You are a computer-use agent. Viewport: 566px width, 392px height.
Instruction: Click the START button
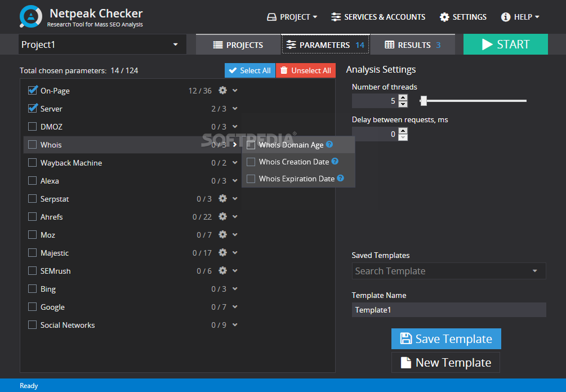tap(505, 44)
